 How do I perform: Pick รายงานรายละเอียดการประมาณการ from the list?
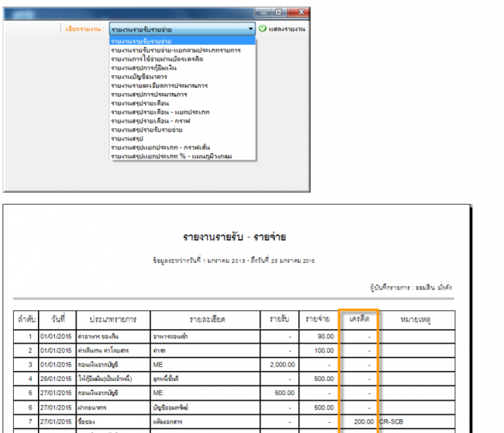click(x=182, y=85)
